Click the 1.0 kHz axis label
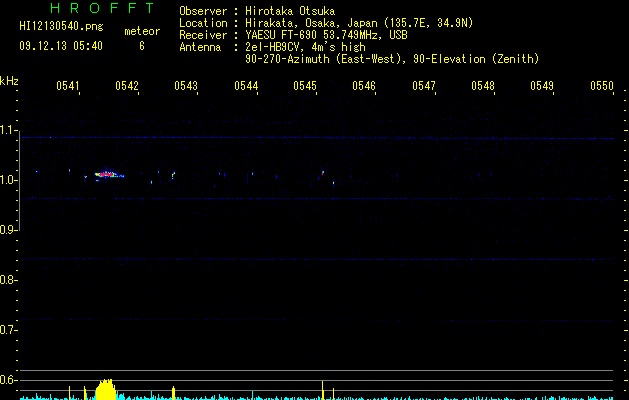The image size is (629, 400). (x=8, y=180)
